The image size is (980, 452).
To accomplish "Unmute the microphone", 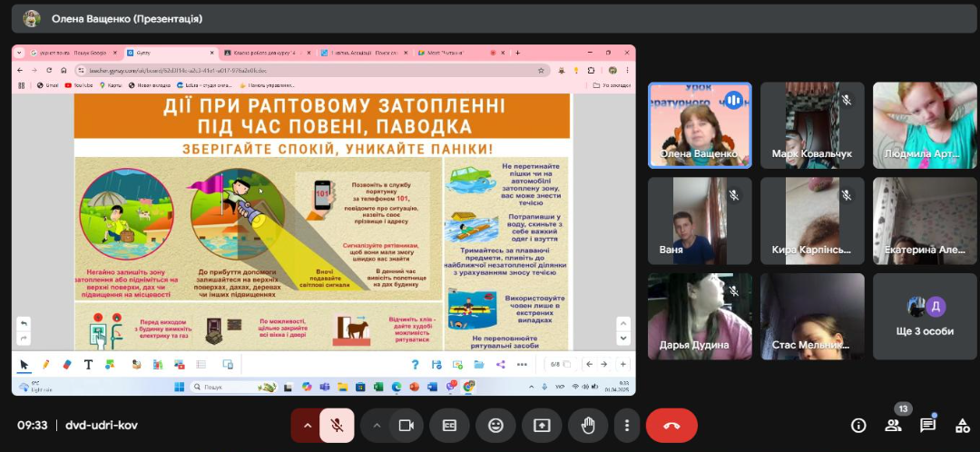I will coord(337,426).
